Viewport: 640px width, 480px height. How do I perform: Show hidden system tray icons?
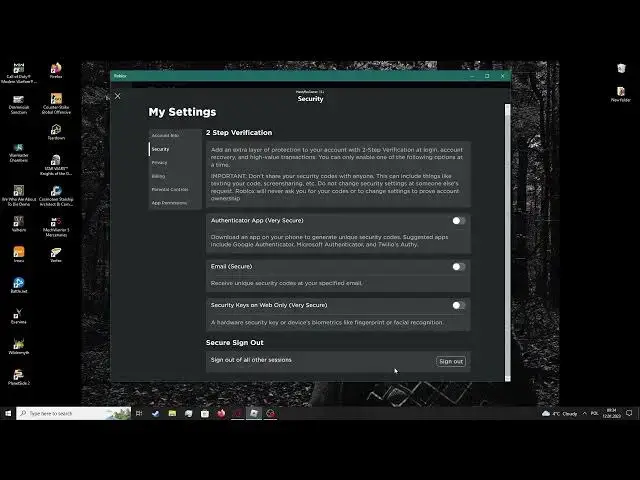coord(584,413)
